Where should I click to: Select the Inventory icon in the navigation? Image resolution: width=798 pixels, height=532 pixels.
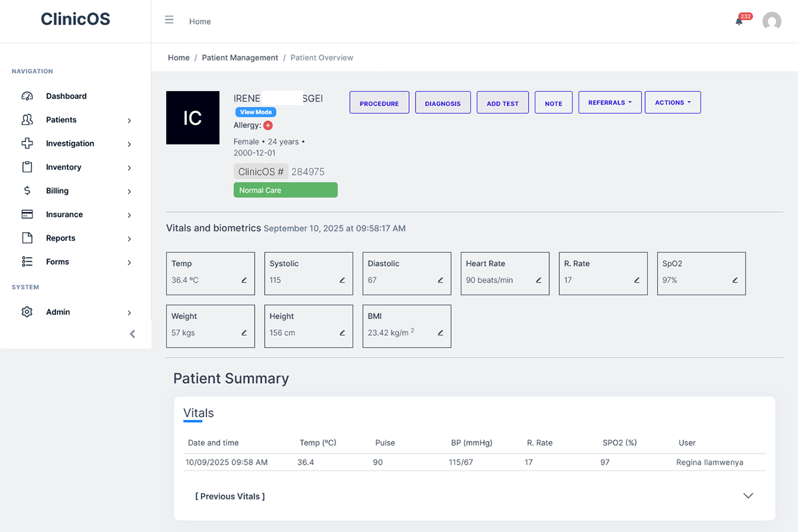(27, 167)
